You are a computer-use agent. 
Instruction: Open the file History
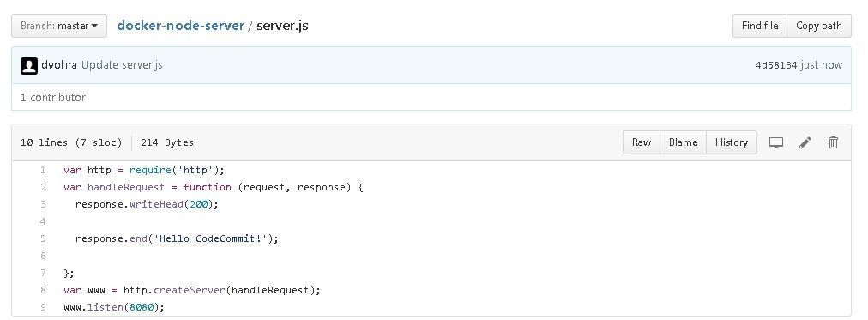click(732, 142)
